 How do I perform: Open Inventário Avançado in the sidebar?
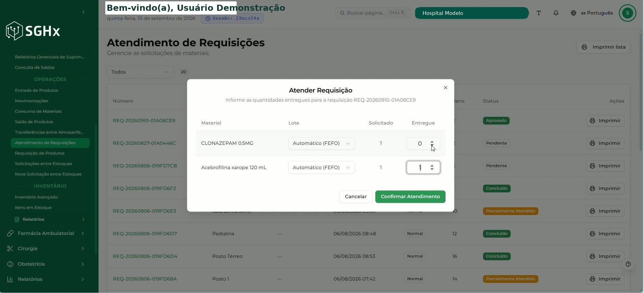36,197
